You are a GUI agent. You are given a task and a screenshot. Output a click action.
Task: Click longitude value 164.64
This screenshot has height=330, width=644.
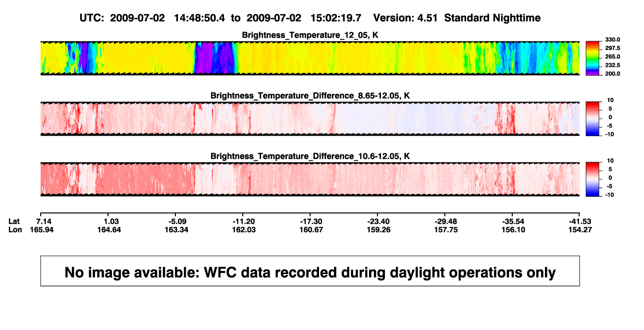click(110, 230)
